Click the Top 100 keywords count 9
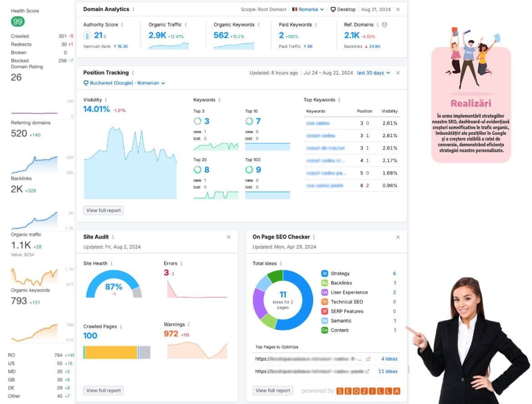 tap(258, 170)
